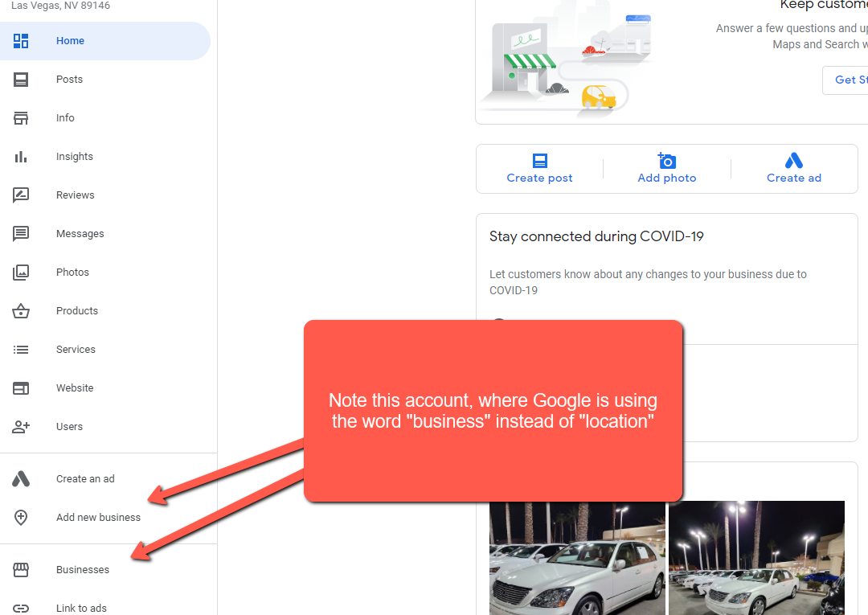
Task: Open the Home menu item
Action: click(x=70, y=41)
